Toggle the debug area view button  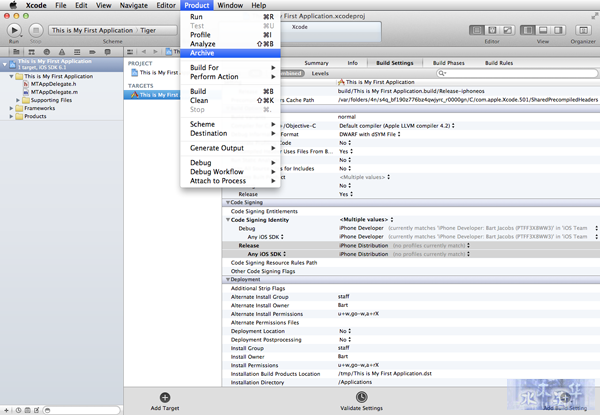(x=543, y=30)
